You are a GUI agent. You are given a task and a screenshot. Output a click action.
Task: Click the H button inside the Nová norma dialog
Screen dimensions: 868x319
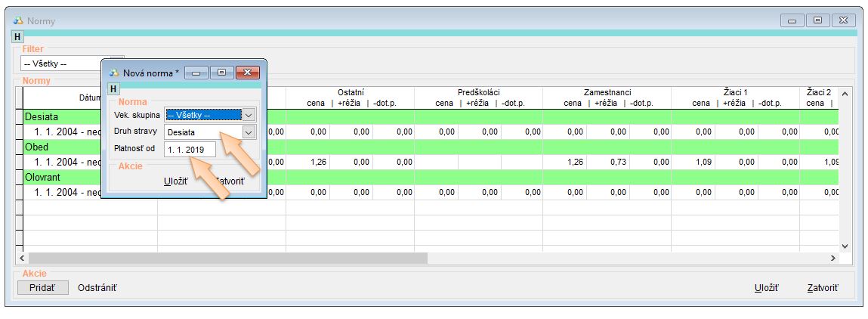[x=114, y=89]
